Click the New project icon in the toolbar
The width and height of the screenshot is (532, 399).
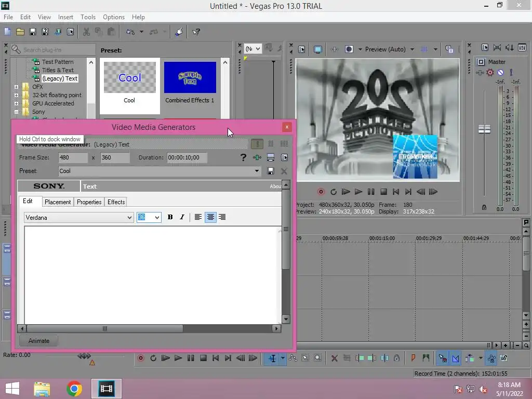[x=7, y=32]
